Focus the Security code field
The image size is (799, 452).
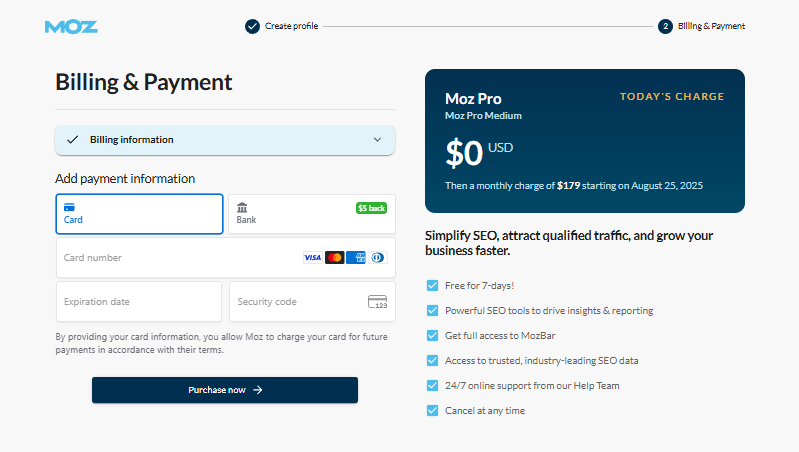click(x=312, y=302)
